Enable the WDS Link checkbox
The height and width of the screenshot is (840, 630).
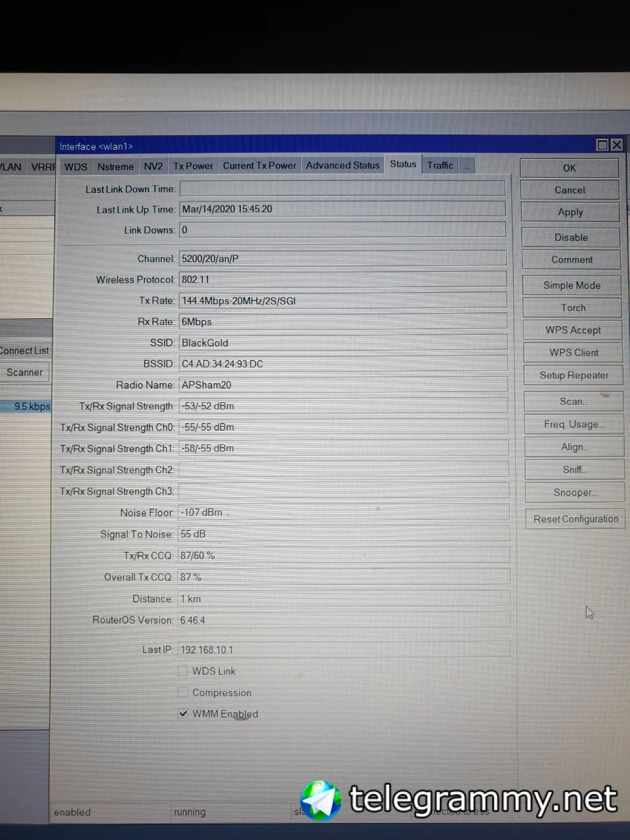(x=183, y=671)
